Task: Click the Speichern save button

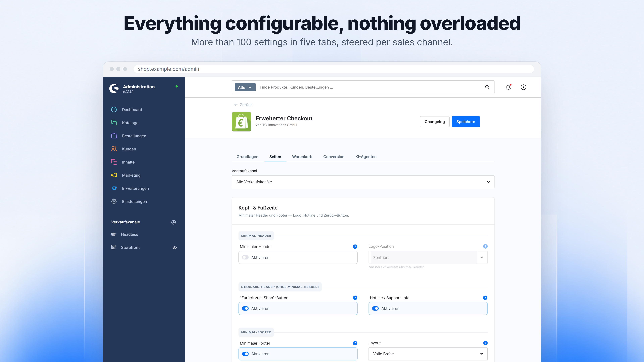Action: click(x=466, y=122)
